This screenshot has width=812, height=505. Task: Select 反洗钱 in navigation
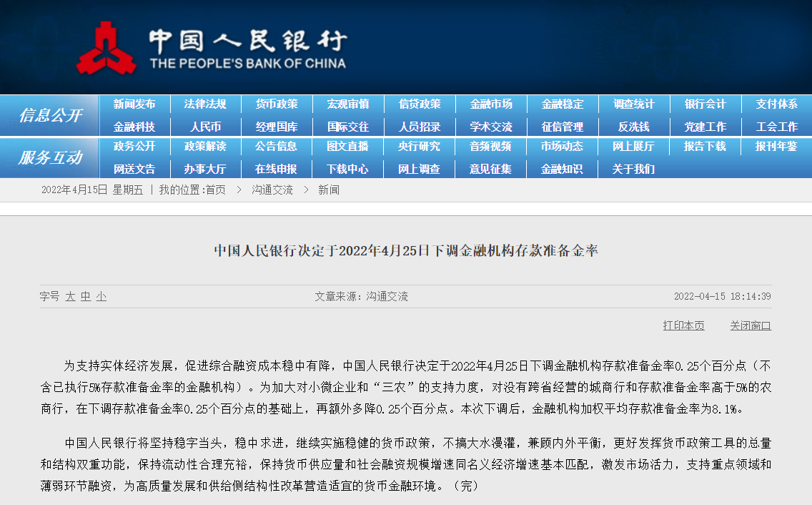click(634, 127)
